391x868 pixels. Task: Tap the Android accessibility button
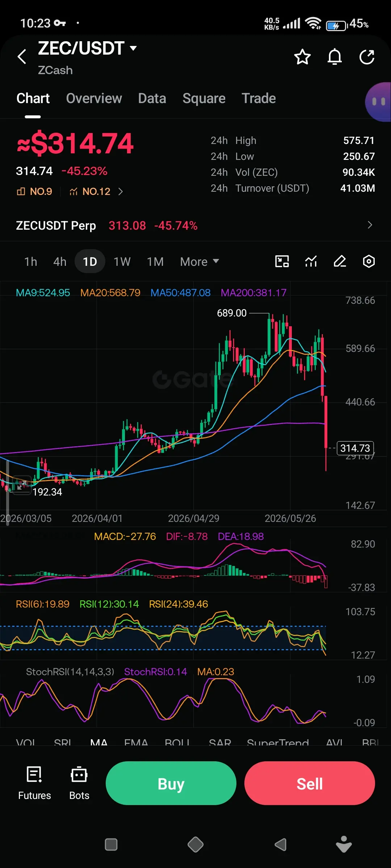coord(344,844)
